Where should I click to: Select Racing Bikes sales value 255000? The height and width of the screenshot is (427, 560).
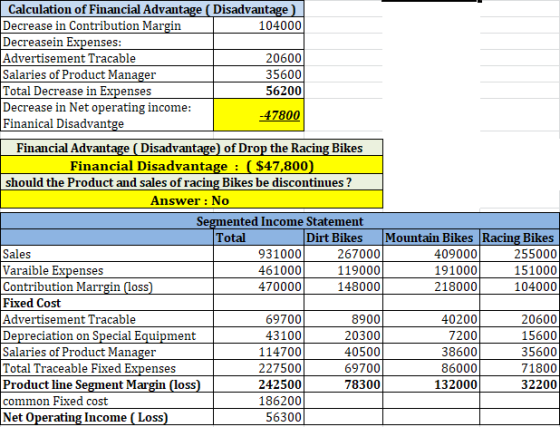(x=520, y=254)
